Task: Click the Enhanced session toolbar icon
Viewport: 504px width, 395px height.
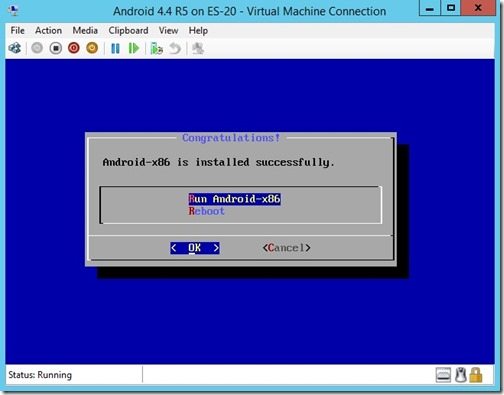Action: pos(198,49)
